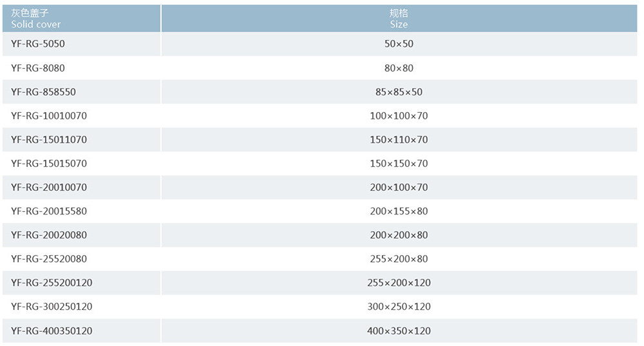
Task: Click model YF-RG-15011070
Action: pyautogui.click(x=81, y=139)
